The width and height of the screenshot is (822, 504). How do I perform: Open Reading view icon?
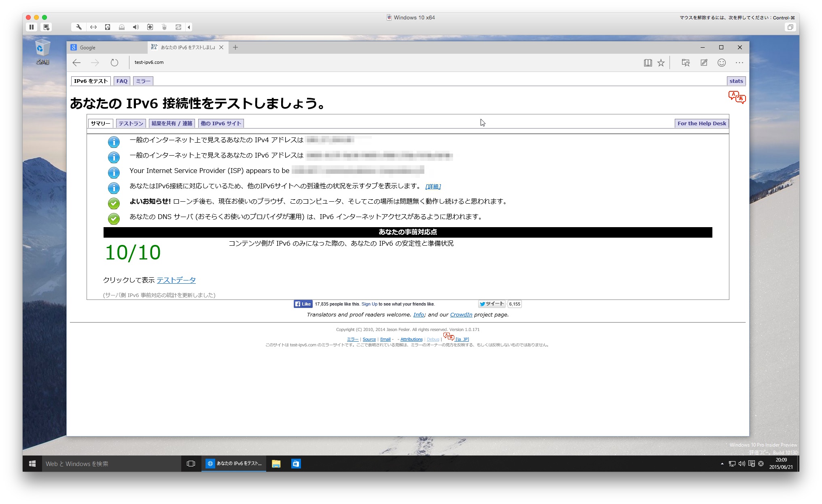[648, 63]
